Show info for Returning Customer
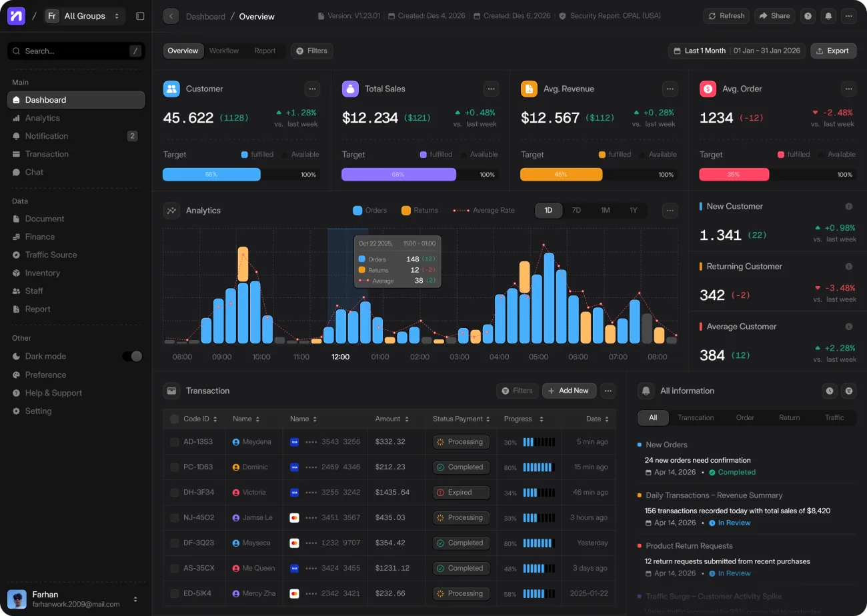 pyautogui.click(x=849, y=267)
